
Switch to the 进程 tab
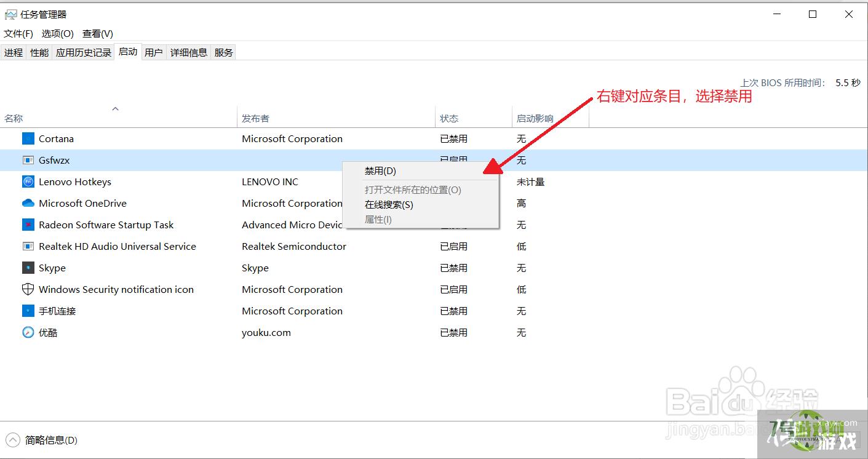tap(14, 53)
